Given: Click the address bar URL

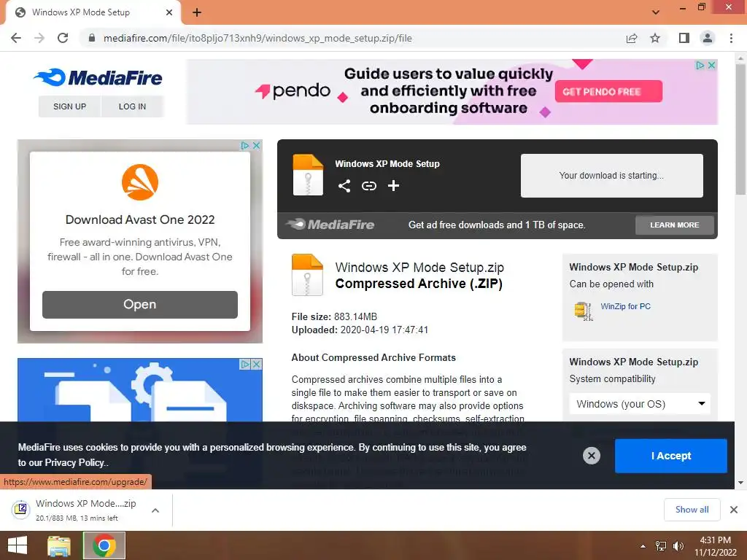Looking at the screenshot, I should point(258,38).
